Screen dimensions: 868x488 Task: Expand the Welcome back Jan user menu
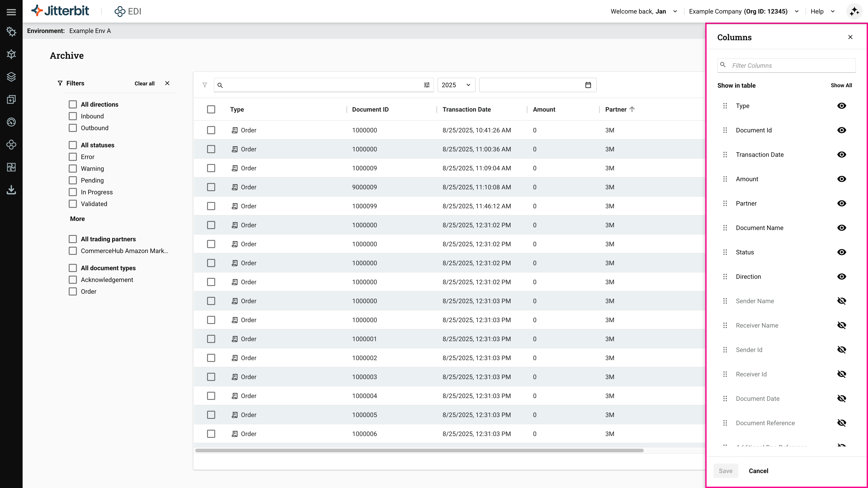tap(675, 12)
